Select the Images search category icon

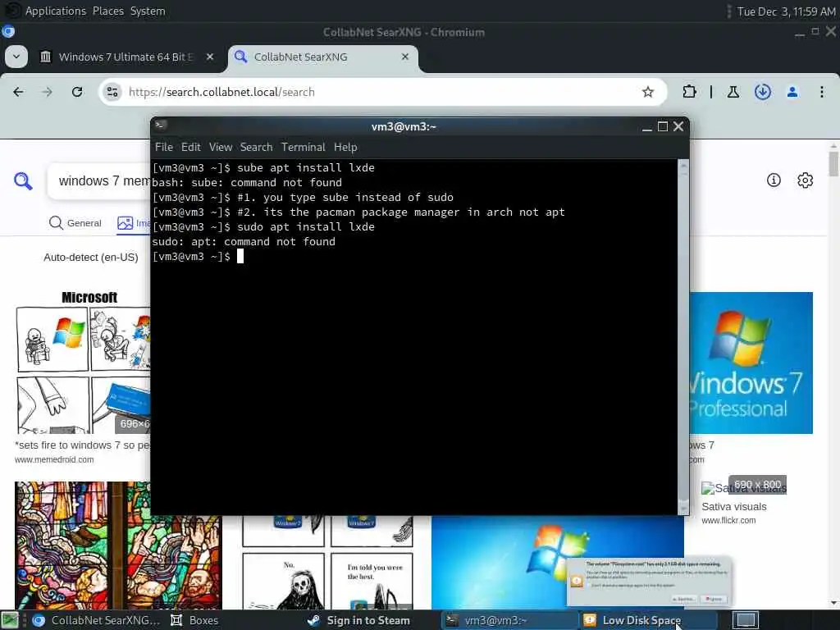click(x=125, y=223)
